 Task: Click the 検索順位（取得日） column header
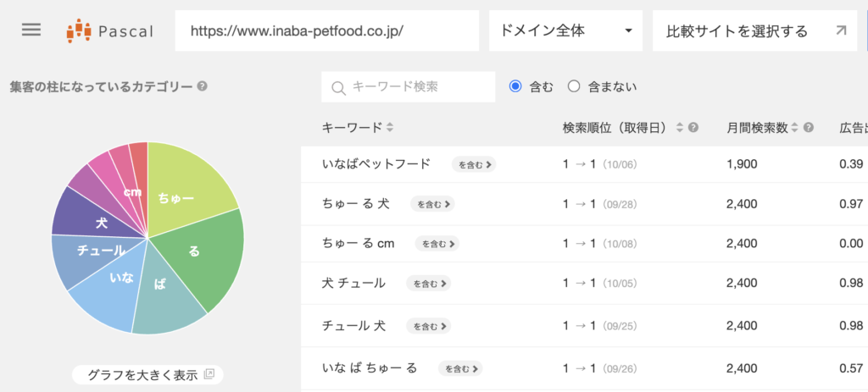[x=617, y=128]
